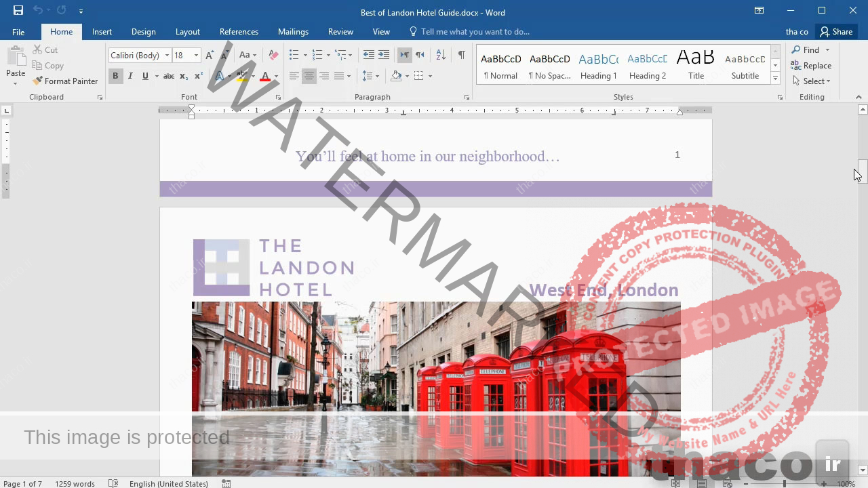The width and height of the screenshot is (868, 488).
Task: Toggle Underline formatting
Action: click(145, 76)
